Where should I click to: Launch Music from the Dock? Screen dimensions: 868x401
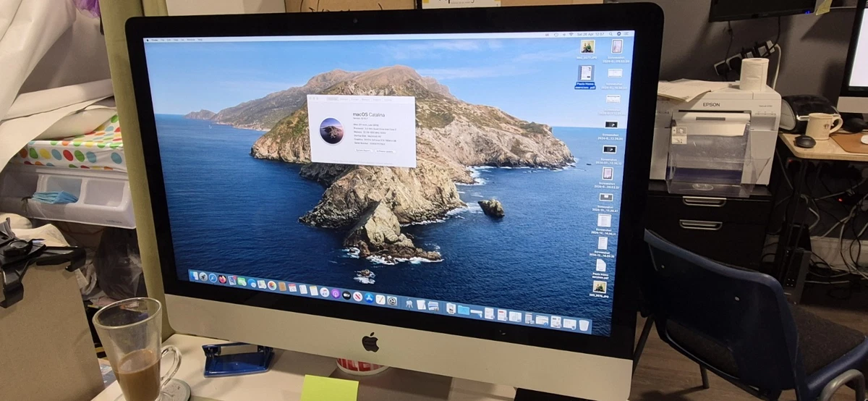[325, 292]
